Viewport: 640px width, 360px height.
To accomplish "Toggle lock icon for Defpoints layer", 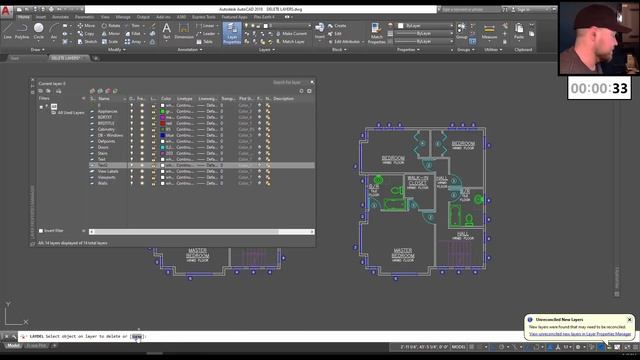I will (x=153, y=141).
